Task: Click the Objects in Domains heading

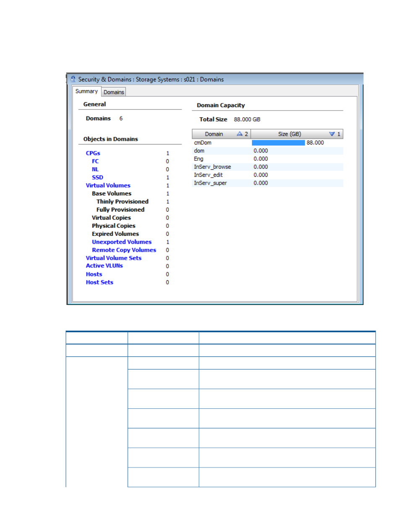Action: pyautogui.click(x=111, y=139)
